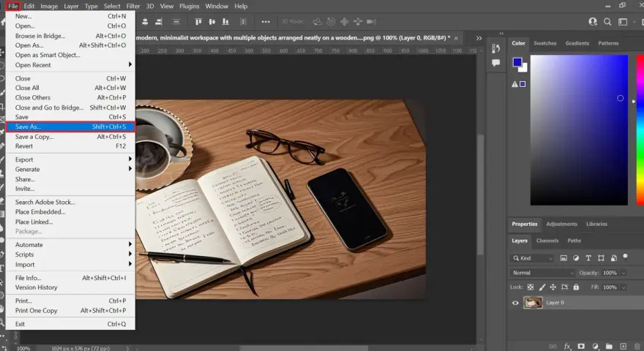This screenshot has height=351, width=644.
Task: Click inside the color picker gradient field
Action: tap(579, 129)
